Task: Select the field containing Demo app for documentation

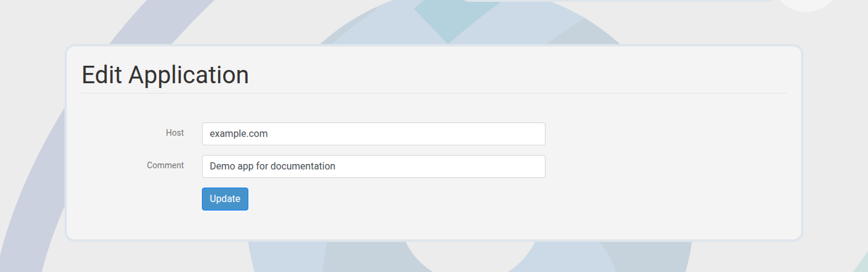Action: (373, 166)
